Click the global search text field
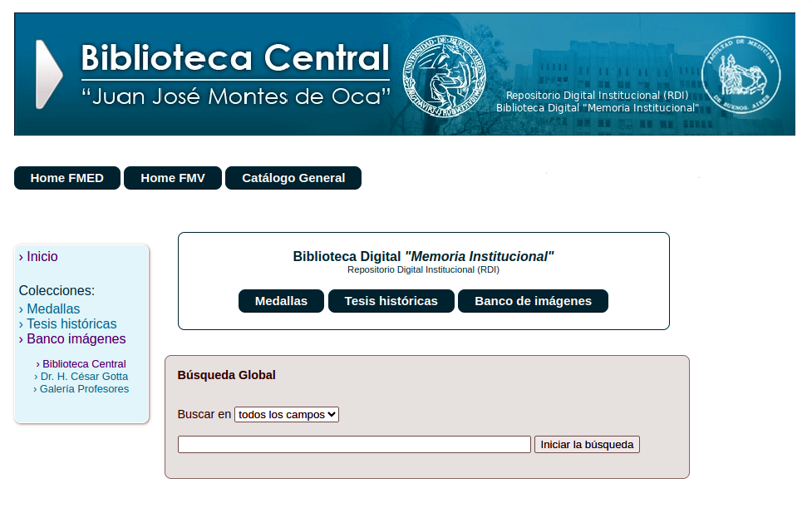Image resolution: width=812 pixels, height=518 pixels. [x=354, y=445]
